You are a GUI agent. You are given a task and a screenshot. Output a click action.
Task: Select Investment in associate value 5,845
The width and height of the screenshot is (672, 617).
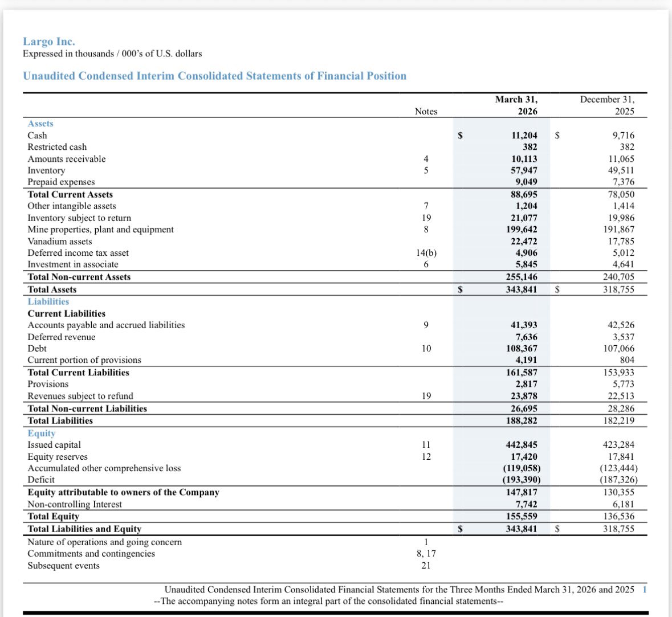tap(526, 265)
